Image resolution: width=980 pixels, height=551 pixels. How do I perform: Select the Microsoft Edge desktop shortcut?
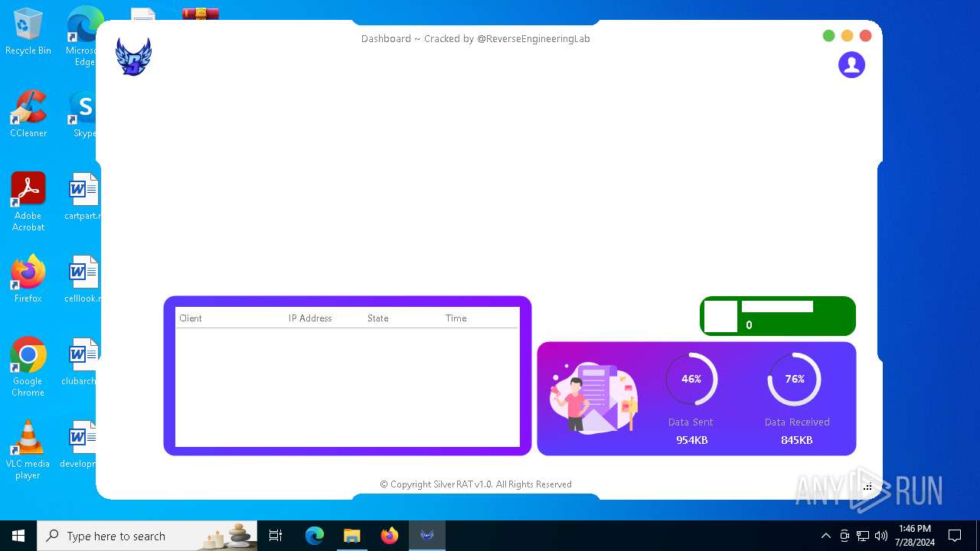[83, 37]
